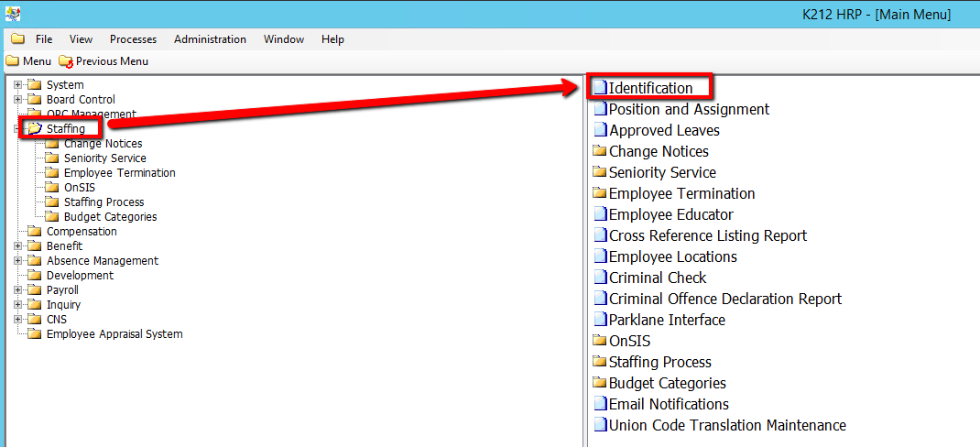Open the Processes menu
This screenshot has width=980, height=447.
[133, 39]
